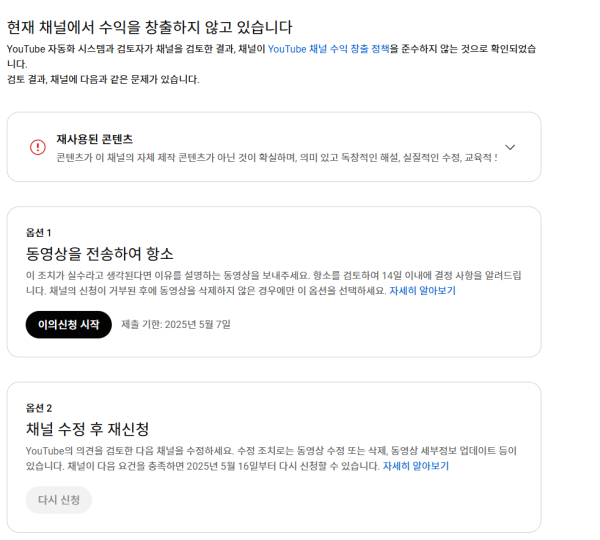
Task: Click the line 검토 결과, 채널에 다음과 같은 문제가 있습니다
Action: point(103,79)
